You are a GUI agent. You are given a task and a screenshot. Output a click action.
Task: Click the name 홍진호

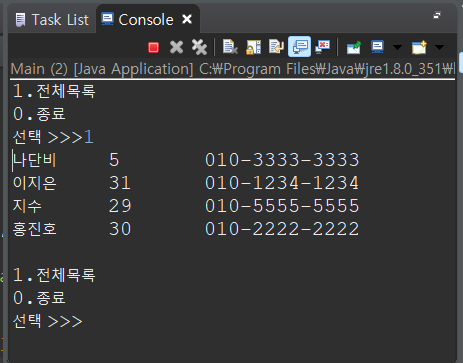35,229
